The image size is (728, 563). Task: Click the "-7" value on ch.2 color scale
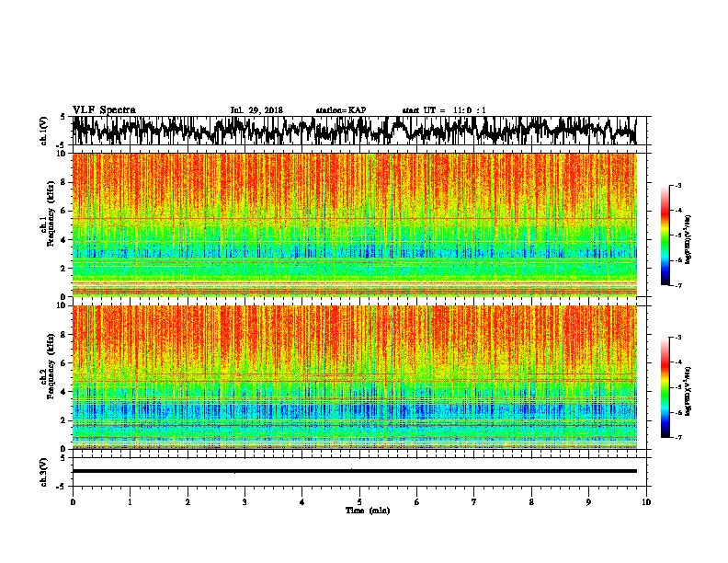(678, 437)
